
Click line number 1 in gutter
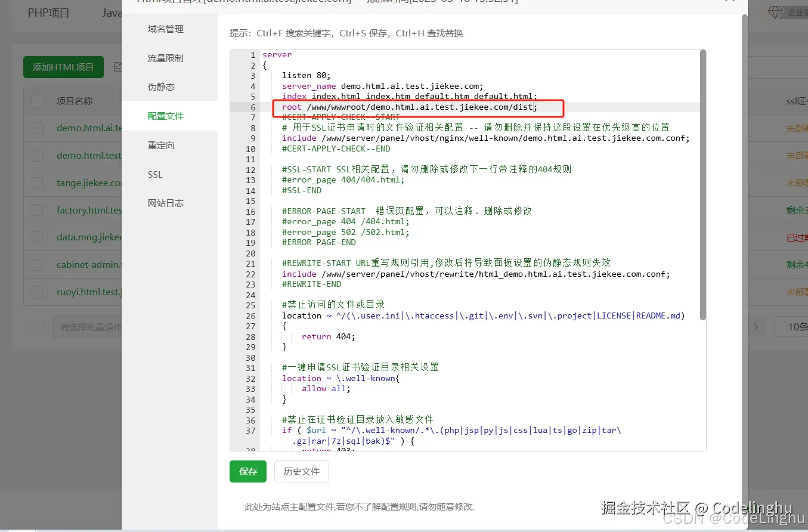click(253, 55)
